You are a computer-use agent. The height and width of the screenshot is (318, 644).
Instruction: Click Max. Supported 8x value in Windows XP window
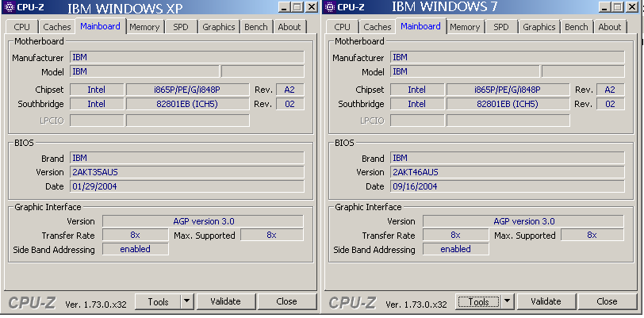click(272, 235)
